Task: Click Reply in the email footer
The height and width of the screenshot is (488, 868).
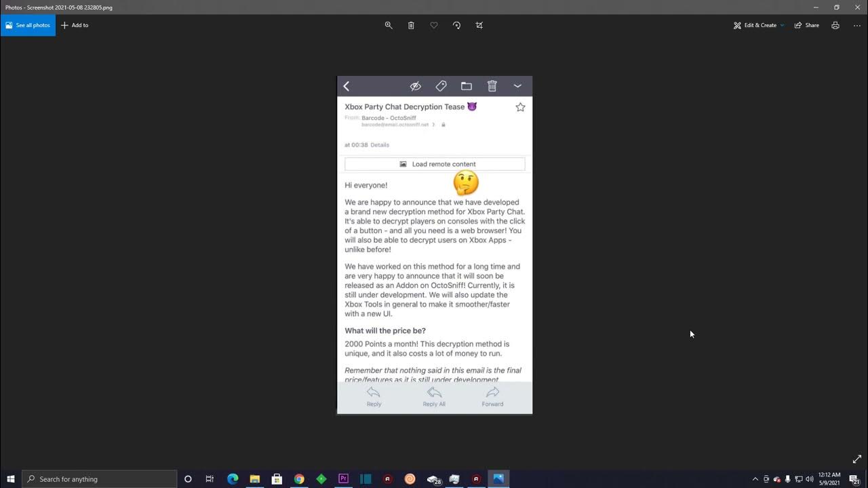Action: pos(374,397)
